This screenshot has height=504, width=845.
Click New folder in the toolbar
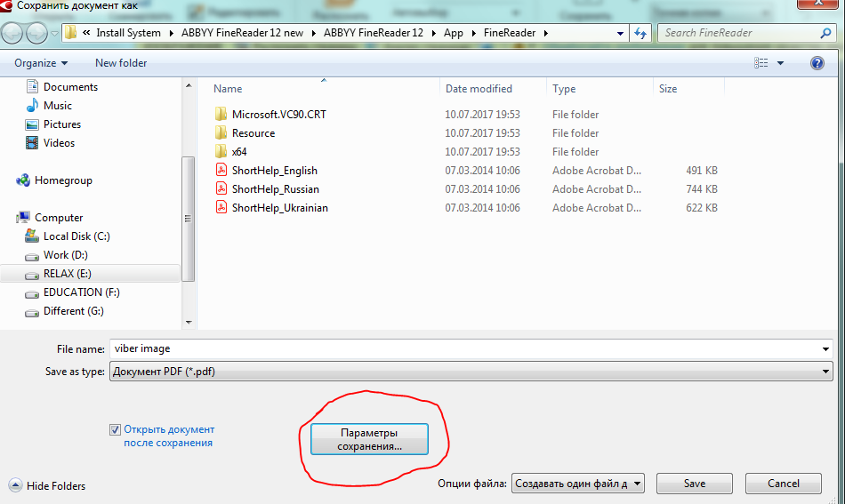[x=121, y=63]
